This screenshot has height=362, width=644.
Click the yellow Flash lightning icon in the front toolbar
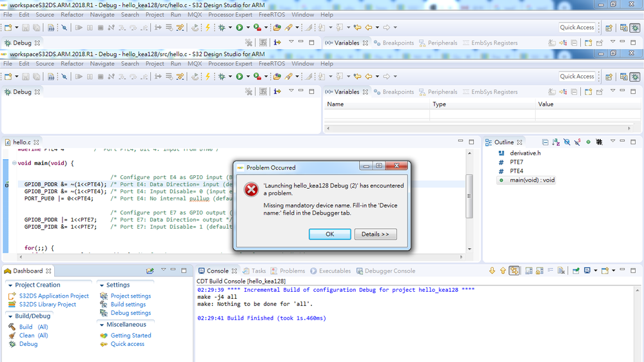click(x=208, y=77)
